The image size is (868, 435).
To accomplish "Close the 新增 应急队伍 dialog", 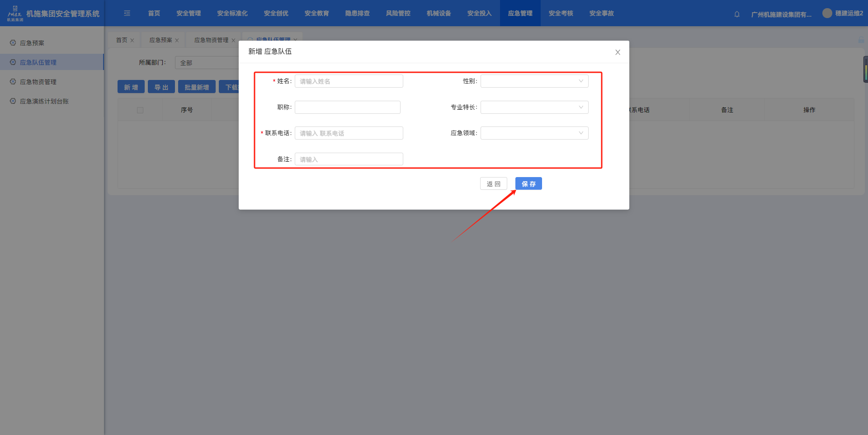I will point(618,52).
